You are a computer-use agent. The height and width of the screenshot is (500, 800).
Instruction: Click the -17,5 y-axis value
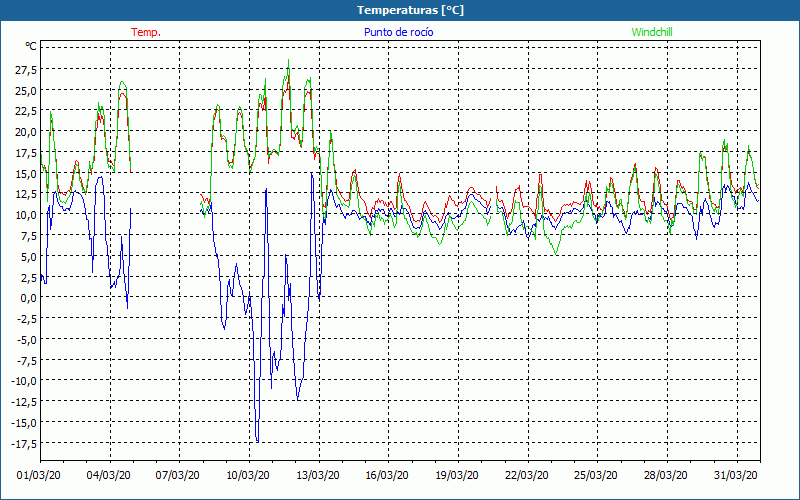pos(24,443)
